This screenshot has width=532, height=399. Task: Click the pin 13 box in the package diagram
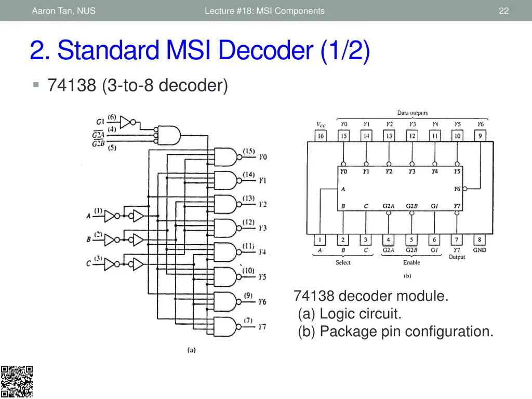[x=389, y=136]
